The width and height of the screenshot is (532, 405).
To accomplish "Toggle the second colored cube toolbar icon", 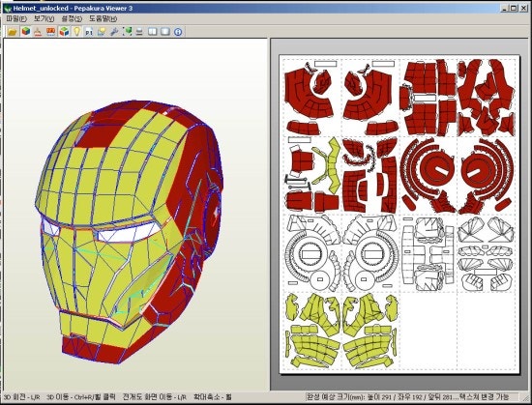I will coord(64,32).
